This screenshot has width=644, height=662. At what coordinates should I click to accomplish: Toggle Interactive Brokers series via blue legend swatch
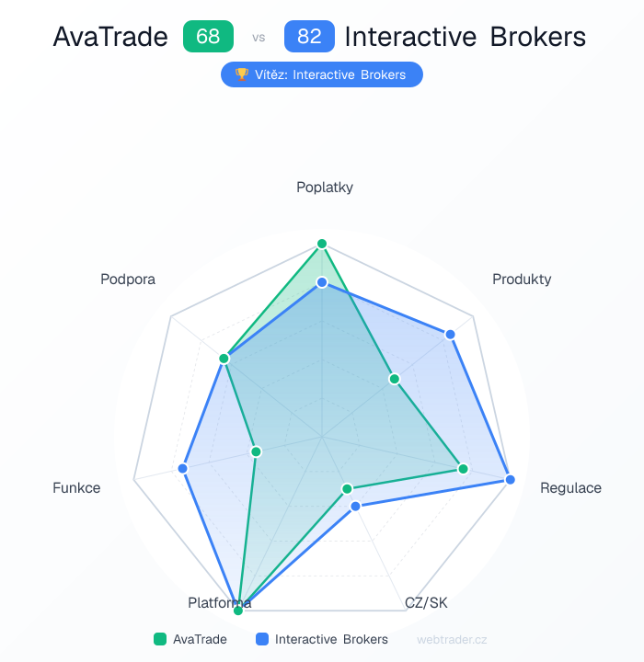[x=262, y=639]
